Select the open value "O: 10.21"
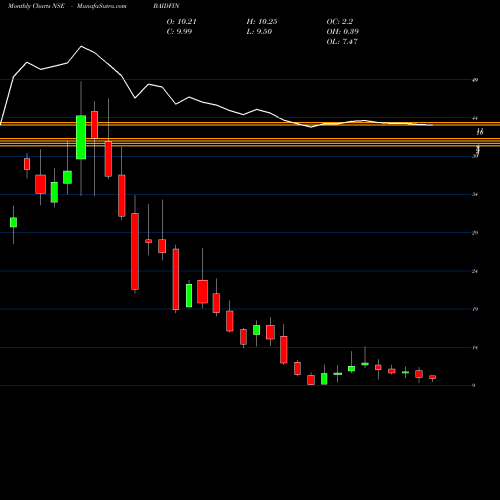500x500 pixels. pyautogui.click(x=182, y=22)
